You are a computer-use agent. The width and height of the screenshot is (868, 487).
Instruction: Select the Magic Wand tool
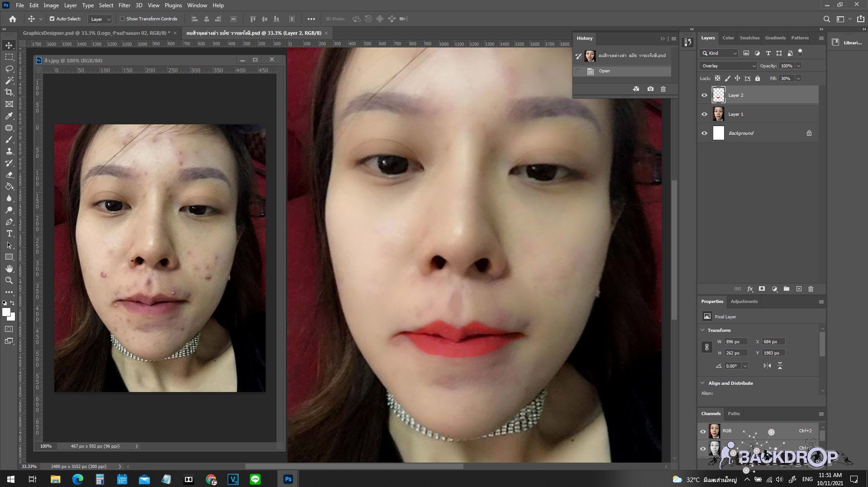9,80
